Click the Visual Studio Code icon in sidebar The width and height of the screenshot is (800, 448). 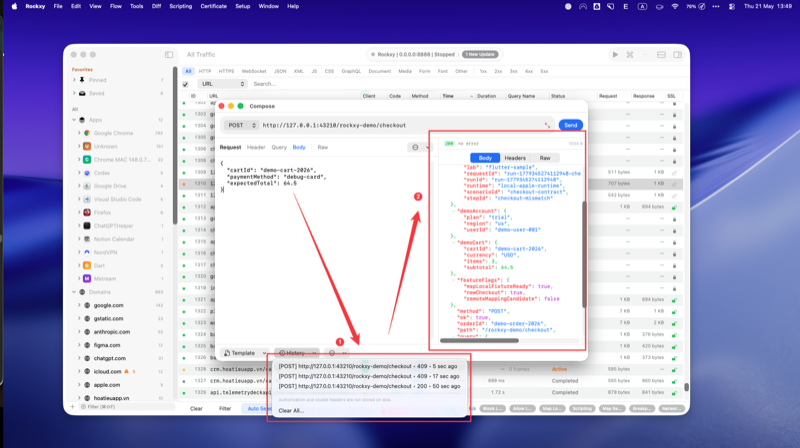coord(87,200)
